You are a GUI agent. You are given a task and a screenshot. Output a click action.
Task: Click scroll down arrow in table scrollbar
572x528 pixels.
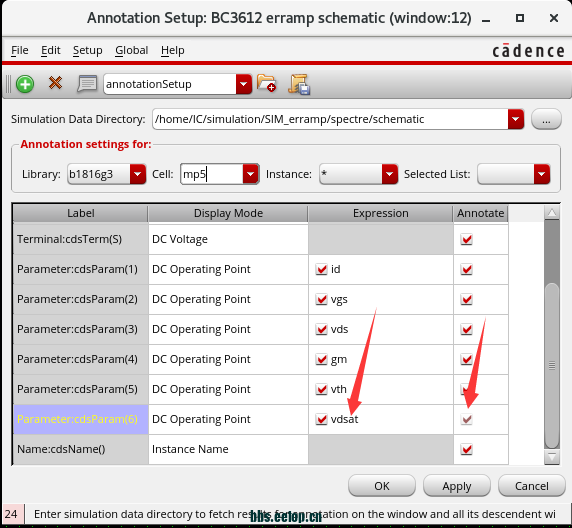[552, 457]
